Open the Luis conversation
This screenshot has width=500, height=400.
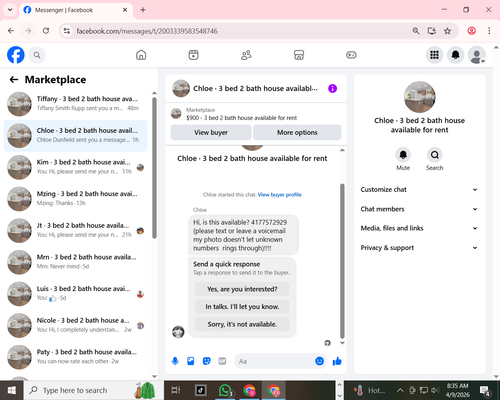coord(75,294)
